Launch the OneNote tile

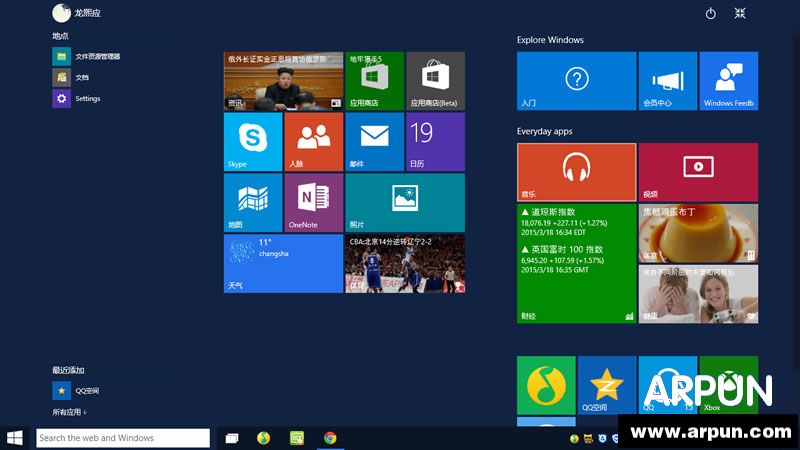[x=314, y=203]
